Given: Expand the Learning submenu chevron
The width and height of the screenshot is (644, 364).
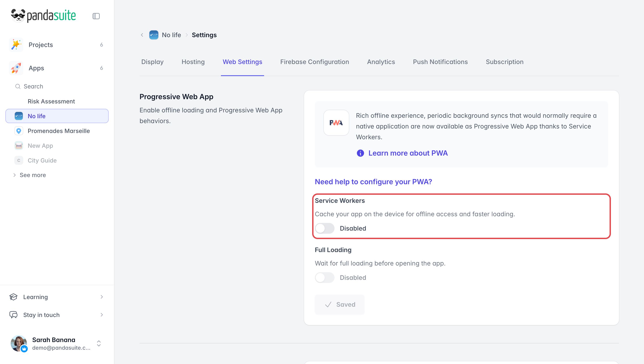Looking at the screenshot, I should click(x=102, y=297).
